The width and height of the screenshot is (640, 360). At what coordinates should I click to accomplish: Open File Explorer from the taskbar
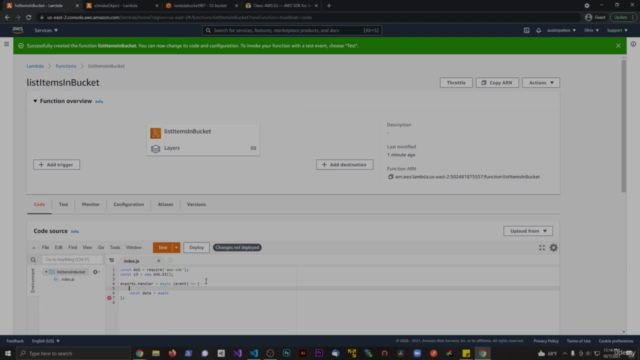tap(156, 353)
